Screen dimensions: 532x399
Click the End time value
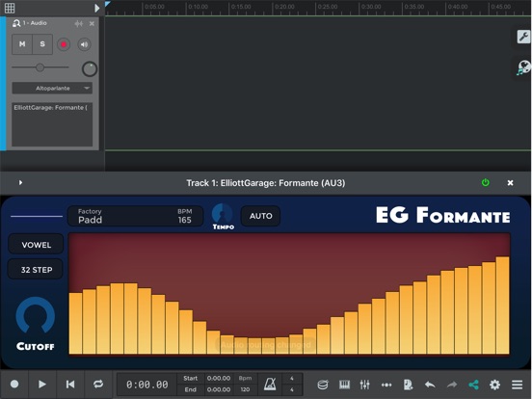[219, 389]
